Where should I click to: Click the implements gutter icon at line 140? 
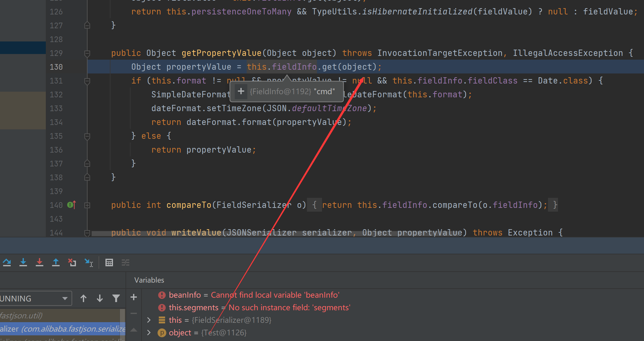click(x=72, y=205)
